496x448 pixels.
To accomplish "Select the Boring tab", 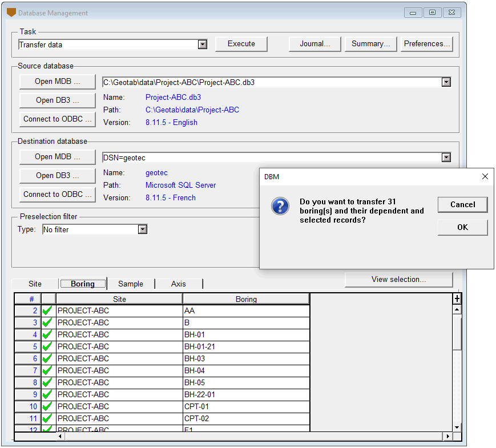I will pyautogui.click(x=83, y=284).
